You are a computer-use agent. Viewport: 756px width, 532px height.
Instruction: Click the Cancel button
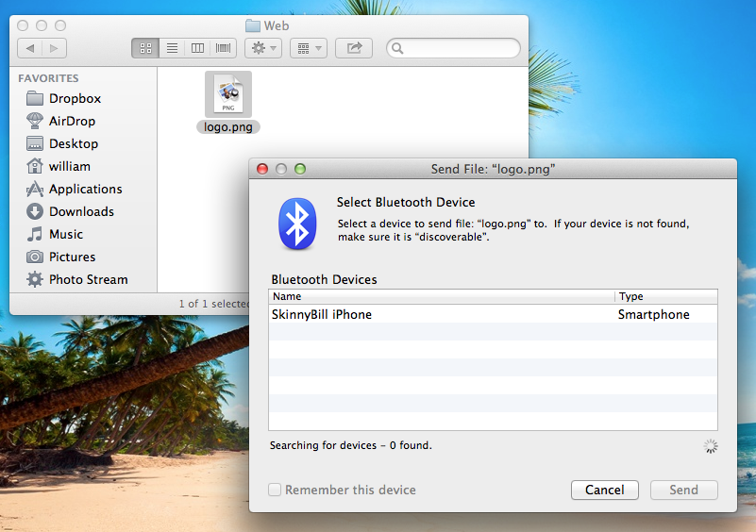tap(605, 490)
